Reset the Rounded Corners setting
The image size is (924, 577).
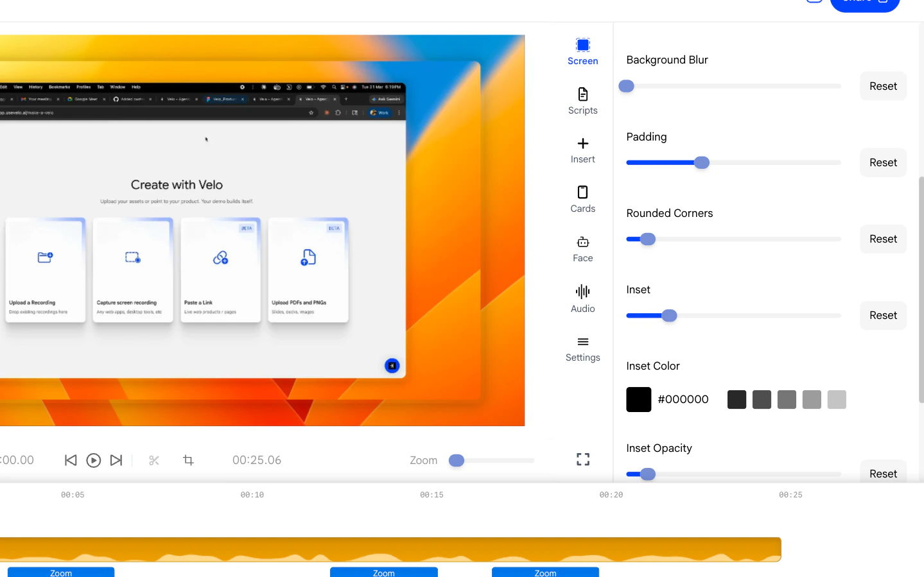pos(883,239)
